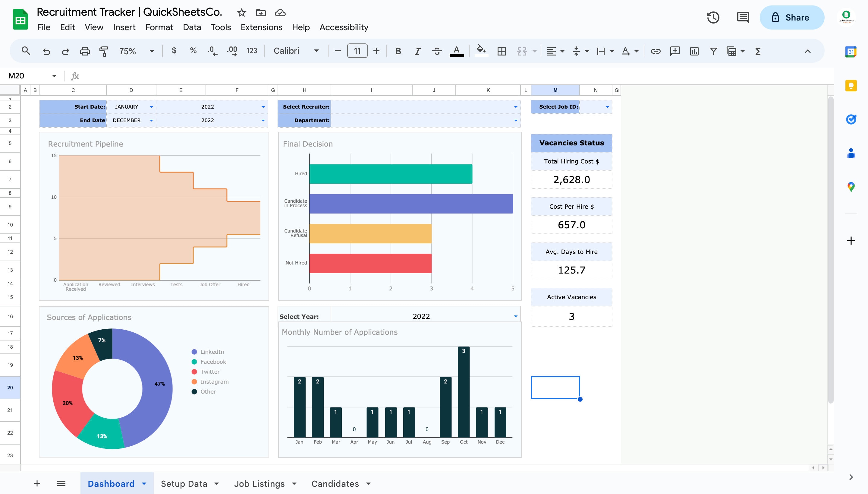
Task: Insert a comment
Action: point(675,51)
